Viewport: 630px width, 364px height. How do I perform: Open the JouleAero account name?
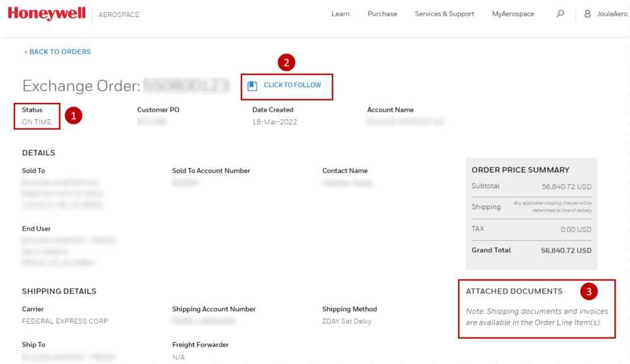612,14
